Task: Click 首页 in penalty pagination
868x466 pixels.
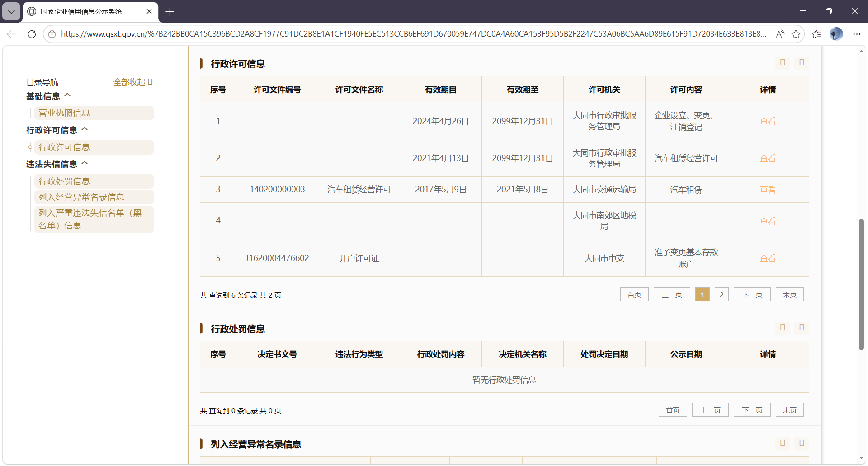Action: coord(673,410)
